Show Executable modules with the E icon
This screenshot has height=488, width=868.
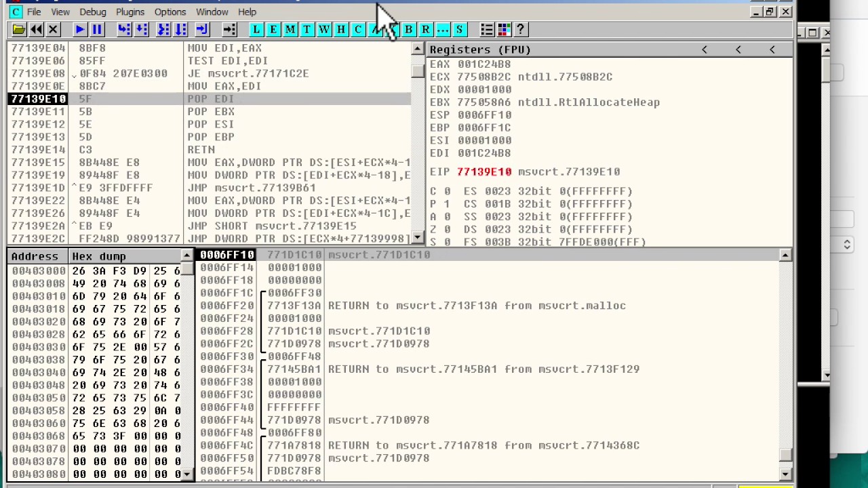point(273,30)
